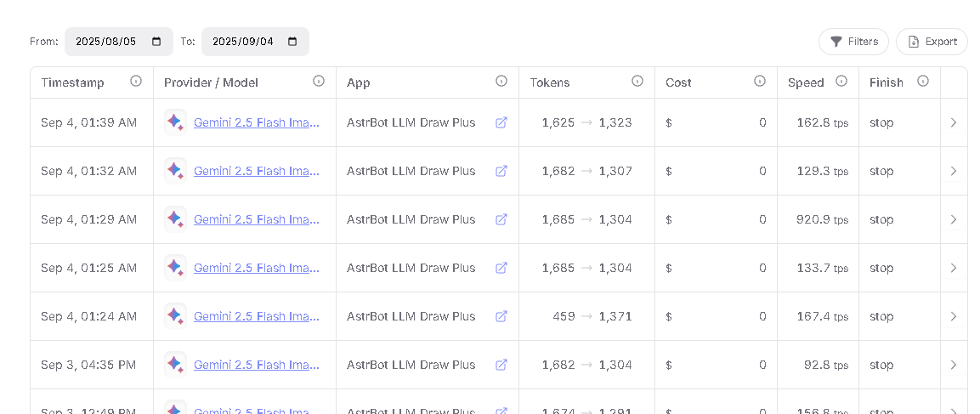
Task: Open the To date field 2025/09/04
Action: (x=255, y=42)
